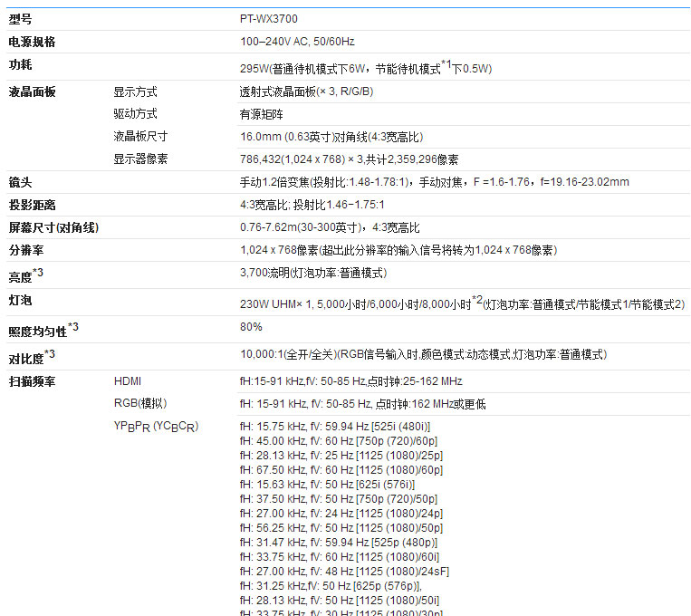The height and width of the screenshot is (616, 691).
Task: Select the 230W UHM× 1 lamp value
Action: (x=462, y=303)
